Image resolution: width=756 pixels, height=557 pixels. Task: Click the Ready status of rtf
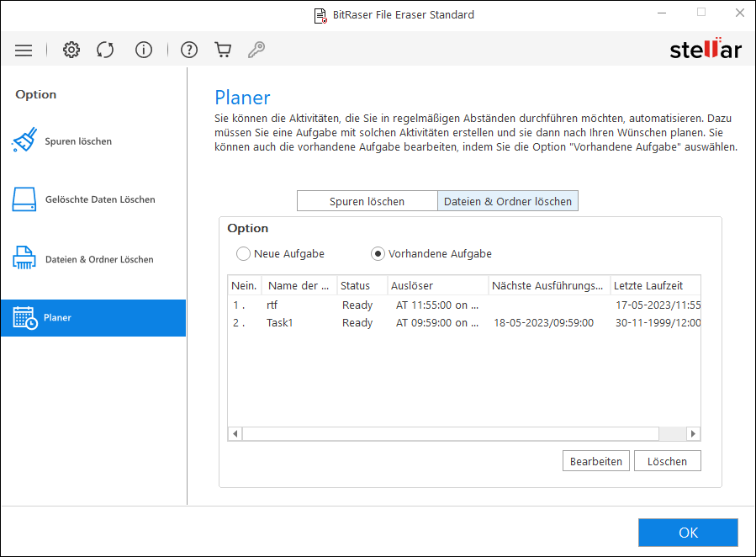point(357,305)
